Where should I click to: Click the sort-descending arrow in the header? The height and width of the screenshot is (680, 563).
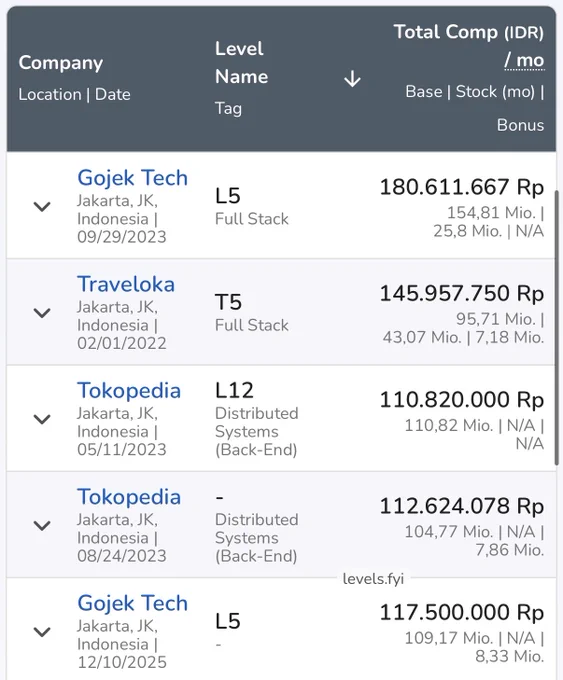[352, 79]
